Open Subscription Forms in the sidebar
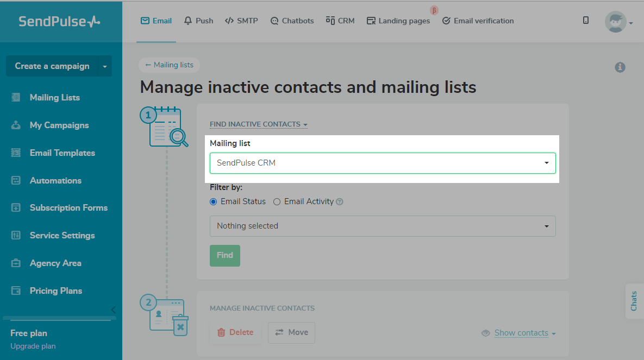Screen dimensions: 644x360 click(68, 207)
